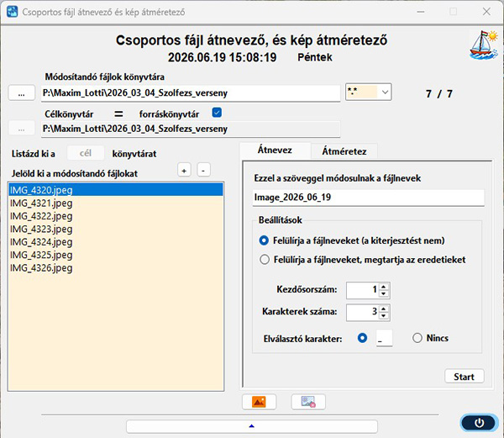The height and width of the screenshot is (438, 504).
Task: Click the cél listing button
Action: (86, 153)
